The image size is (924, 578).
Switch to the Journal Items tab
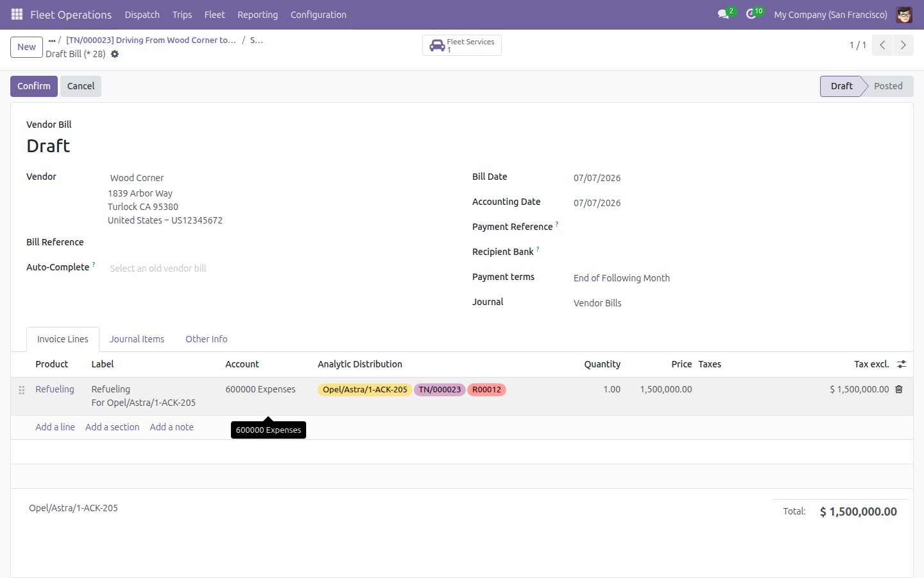click(137, 339)
